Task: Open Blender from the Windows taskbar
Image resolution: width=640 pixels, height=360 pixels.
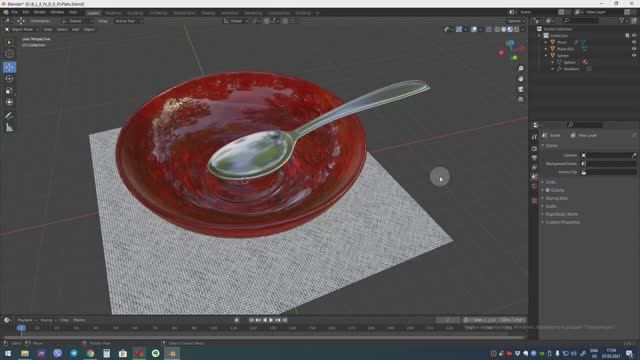Action: pyautogui.click(x=172, y=353)
